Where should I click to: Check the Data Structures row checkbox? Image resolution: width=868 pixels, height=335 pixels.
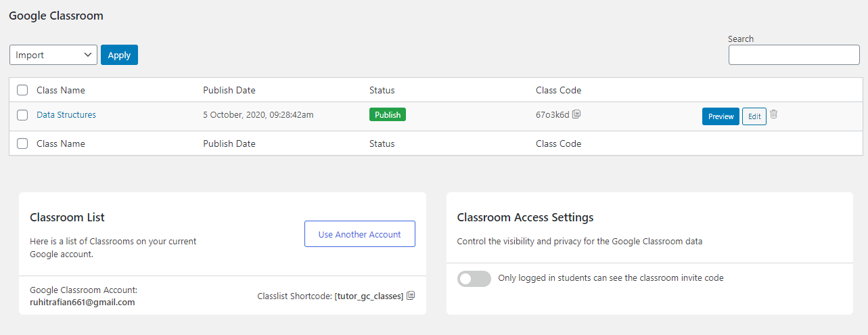coord(22,115)
